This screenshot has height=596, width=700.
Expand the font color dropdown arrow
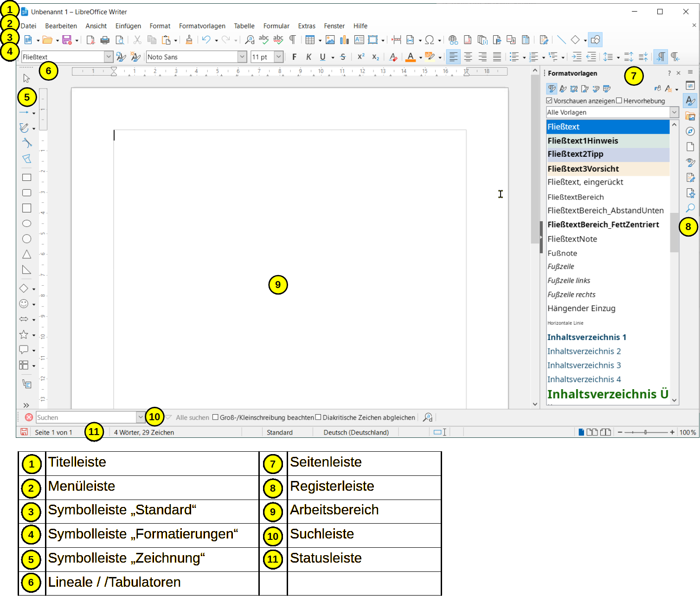coord(421,58)
